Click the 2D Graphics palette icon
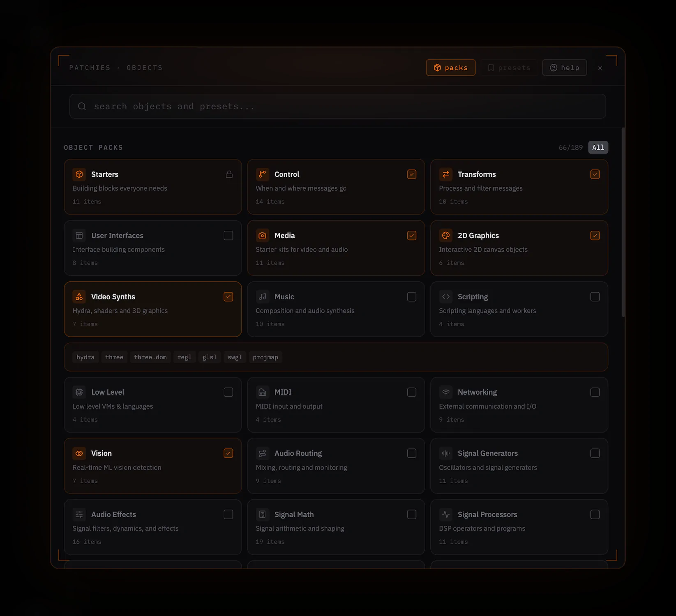 tap(445, 236)
